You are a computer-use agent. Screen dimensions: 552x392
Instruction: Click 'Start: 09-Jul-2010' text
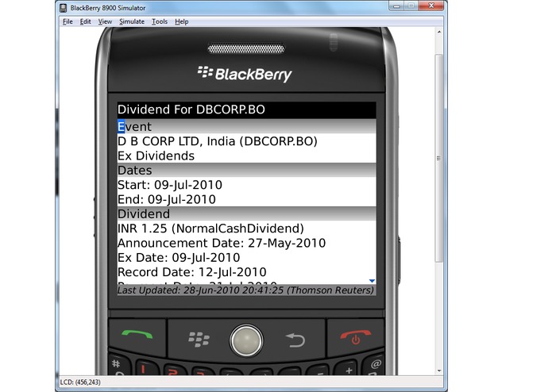pos(170,185)
